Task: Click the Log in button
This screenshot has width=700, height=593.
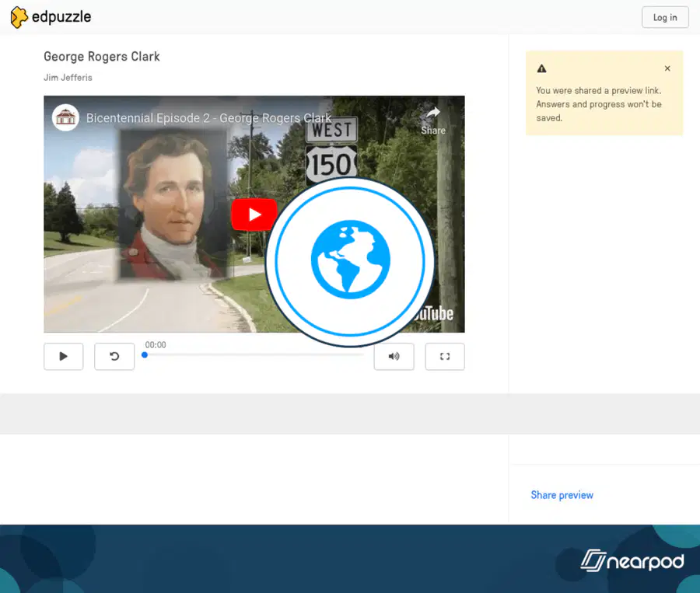Action: 665,17
